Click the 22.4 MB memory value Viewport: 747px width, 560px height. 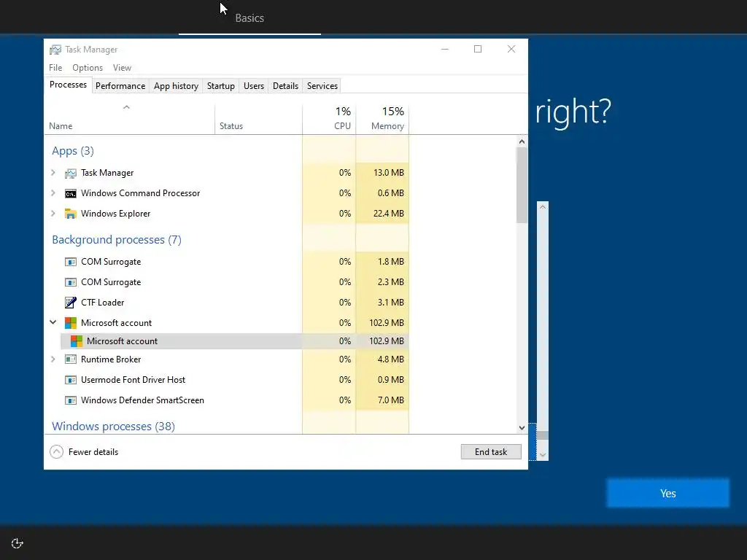coord(388,214)
